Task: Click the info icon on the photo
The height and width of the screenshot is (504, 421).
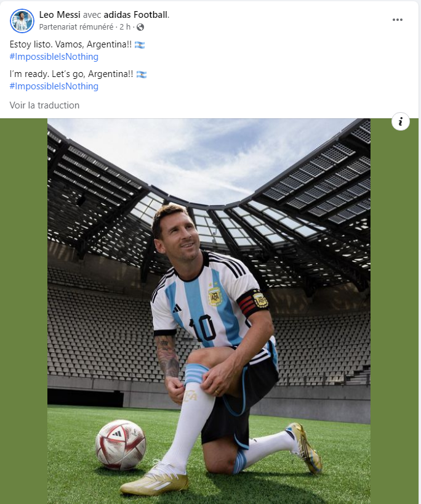Action: (401, 121)
